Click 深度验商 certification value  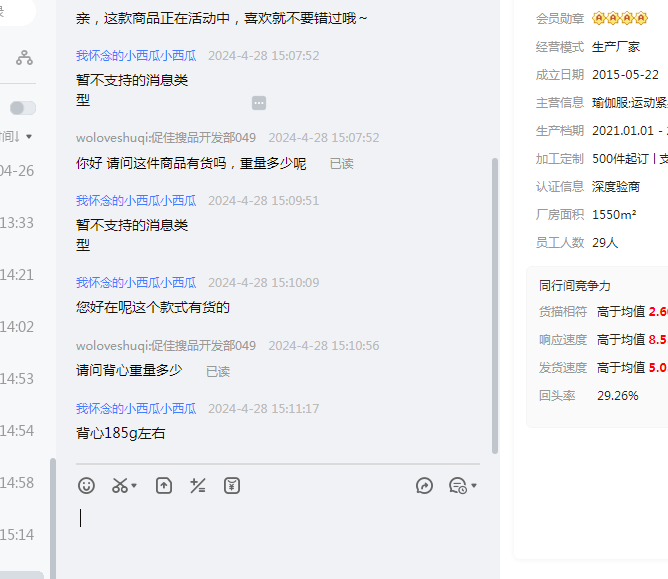point(616,186)
